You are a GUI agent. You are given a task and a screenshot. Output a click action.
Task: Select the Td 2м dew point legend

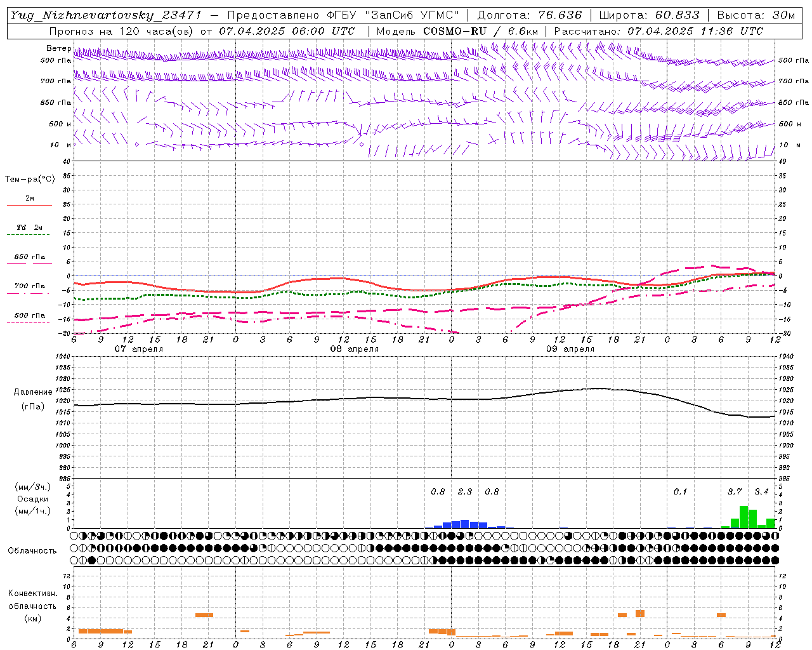coord(30,227)
